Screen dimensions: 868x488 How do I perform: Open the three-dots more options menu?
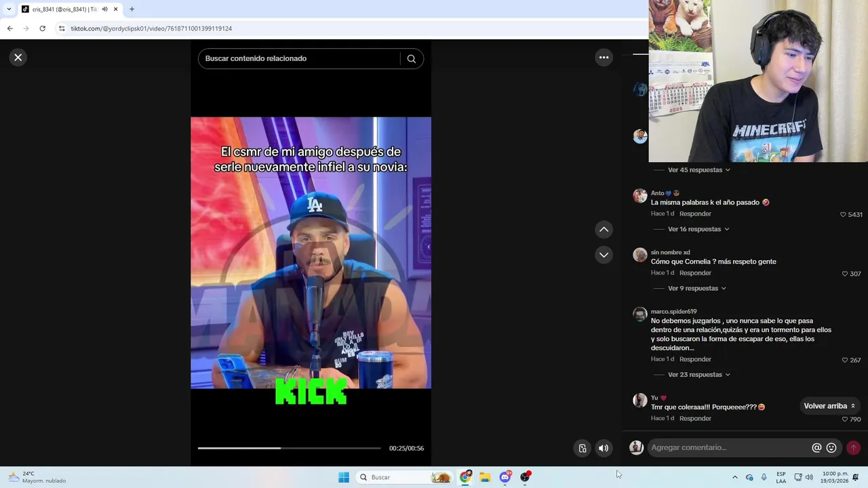tap(604, 58)
